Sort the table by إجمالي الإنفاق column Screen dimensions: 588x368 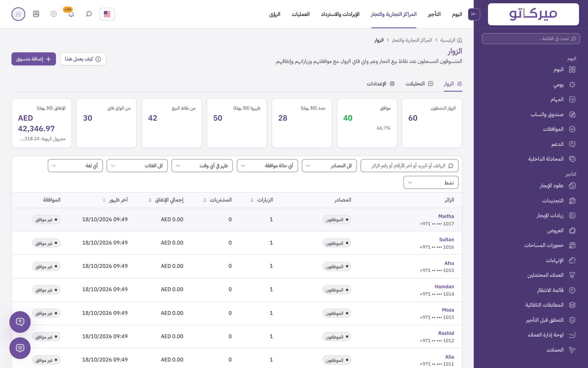[166, 200]
